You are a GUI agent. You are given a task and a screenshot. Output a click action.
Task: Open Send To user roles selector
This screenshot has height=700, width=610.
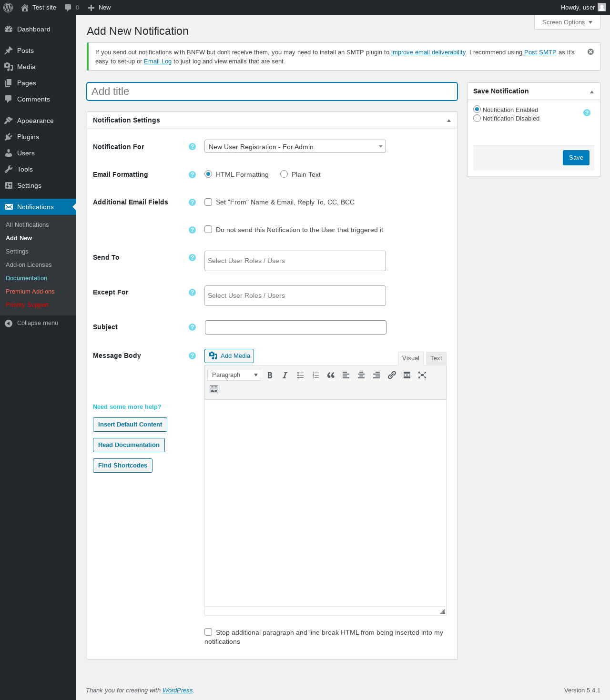[295, 261]
